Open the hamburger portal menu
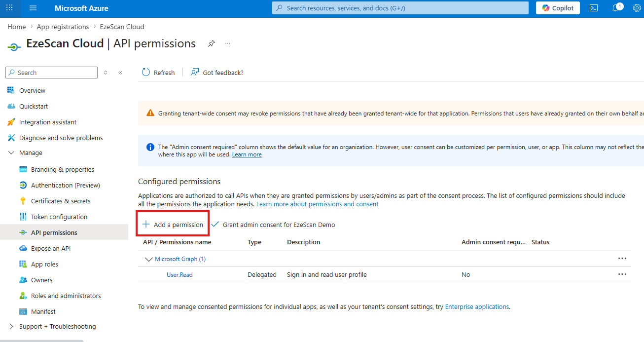Screen dimensions: 644x342 coord(33,8)
